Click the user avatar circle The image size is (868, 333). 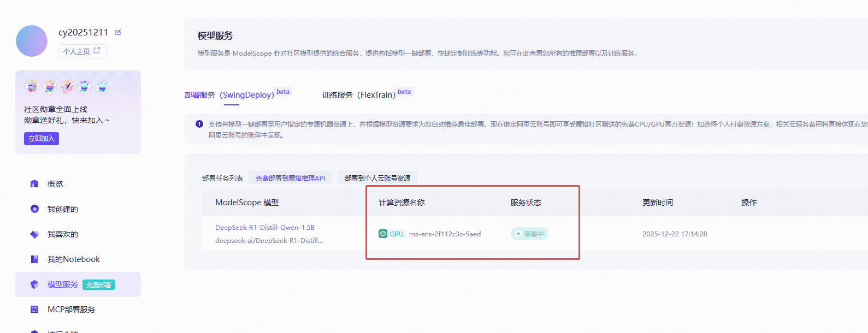point(32,41)
